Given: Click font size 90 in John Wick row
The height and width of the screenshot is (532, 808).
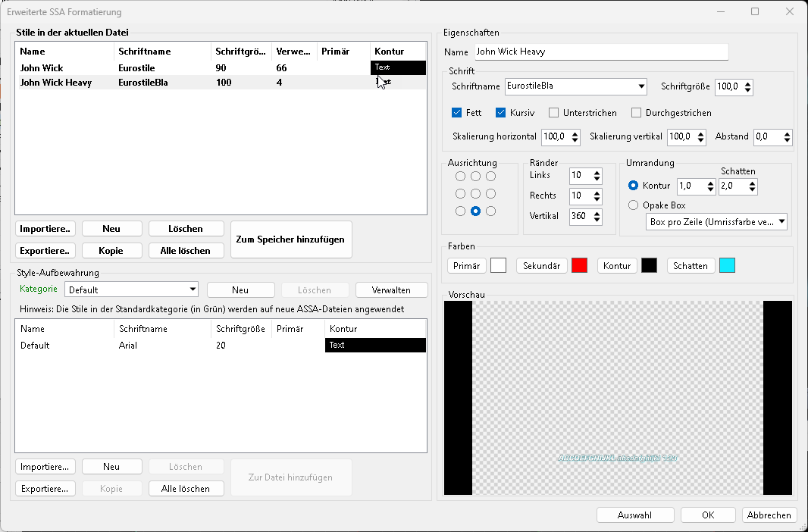Looking at the screenshot, I should (x=221, y=68).
